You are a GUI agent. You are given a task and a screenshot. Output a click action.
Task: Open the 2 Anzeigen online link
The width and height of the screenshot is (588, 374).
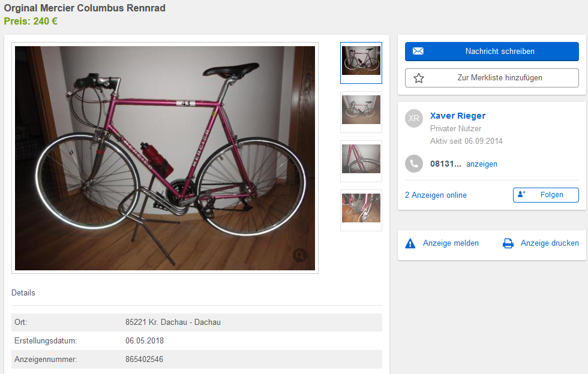(436, 195)
